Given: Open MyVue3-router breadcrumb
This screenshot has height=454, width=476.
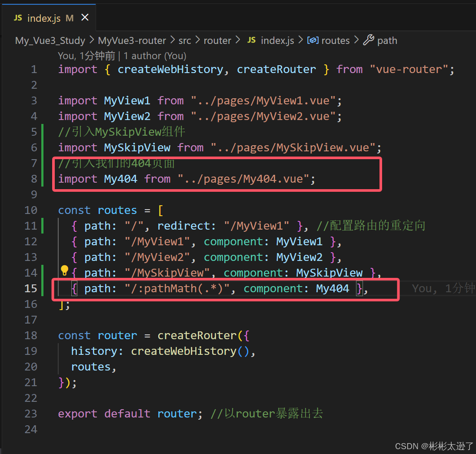Looking at the screenshot, I should 132,40.
